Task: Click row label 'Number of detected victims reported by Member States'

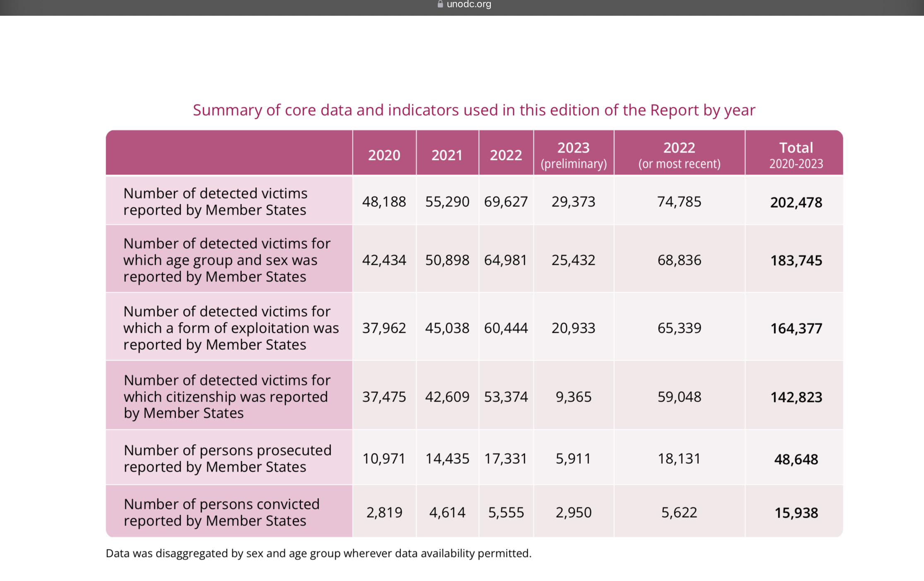Action: pyautogui.click(x=215, y=201)
